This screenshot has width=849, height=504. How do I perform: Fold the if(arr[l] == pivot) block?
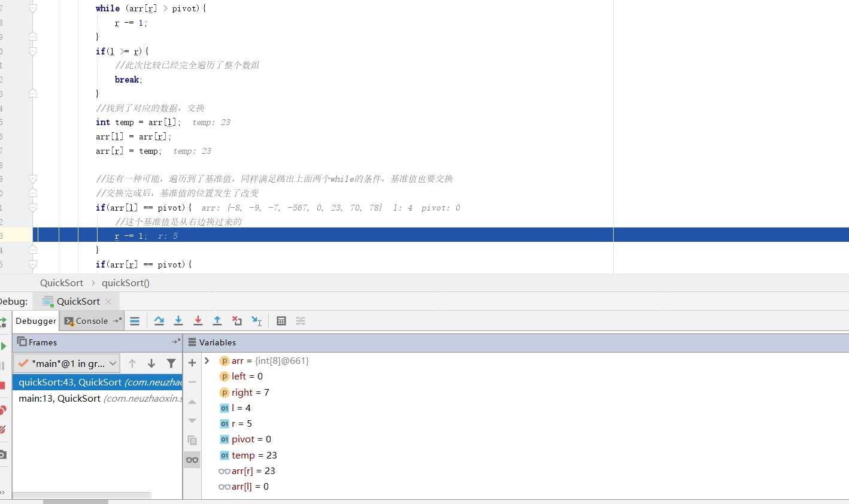click(33, 207)
